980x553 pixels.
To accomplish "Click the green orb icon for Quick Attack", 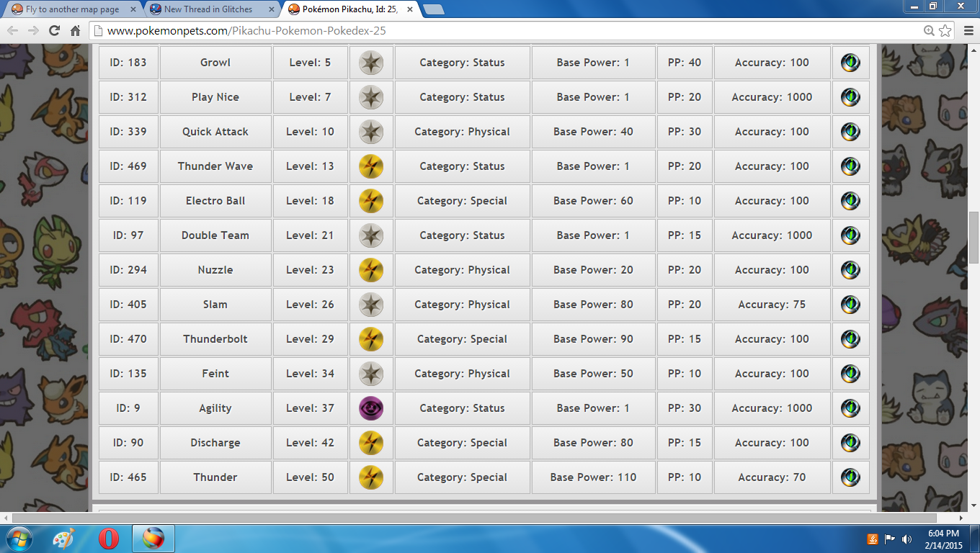I will coord(850,132).
